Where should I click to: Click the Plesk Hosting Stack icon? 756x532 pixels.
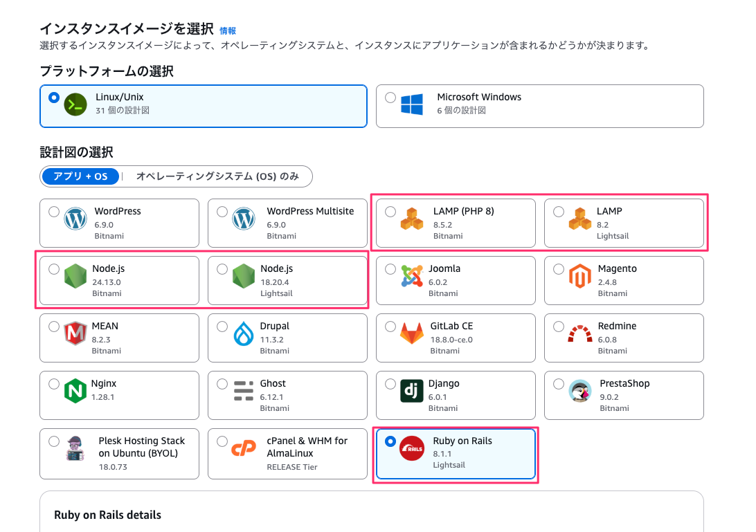point(75,448)
